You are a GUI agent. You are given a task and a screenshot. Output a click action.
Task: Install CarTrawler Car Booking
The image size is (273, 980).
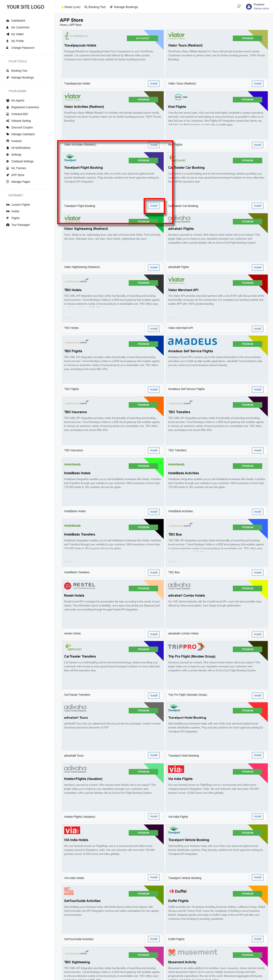click(x=257, y=206)
